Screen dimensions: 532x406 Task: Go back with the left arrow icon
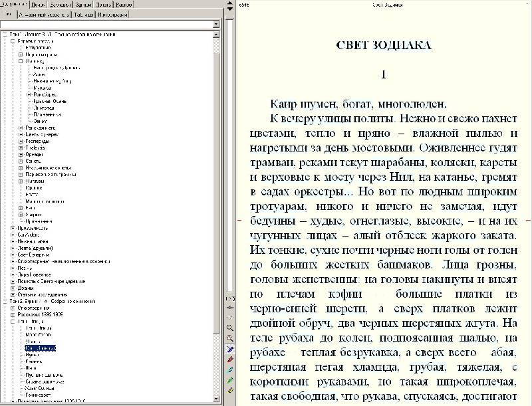[230, 308]
